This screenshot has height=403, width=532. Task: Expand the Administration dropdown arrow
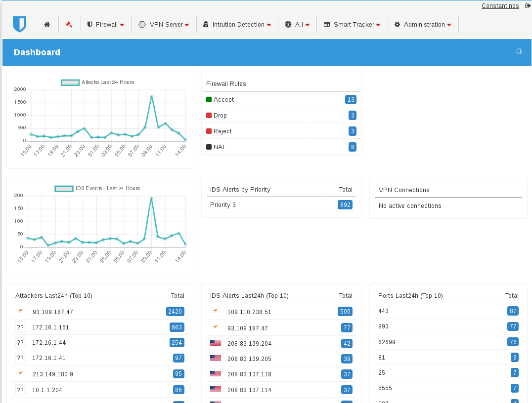(x=449, y=25)
